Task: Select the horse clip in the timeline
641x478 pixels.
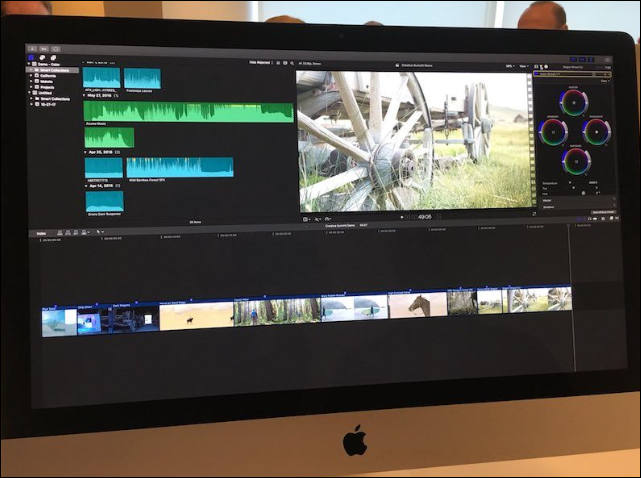Action: [417, 304]
